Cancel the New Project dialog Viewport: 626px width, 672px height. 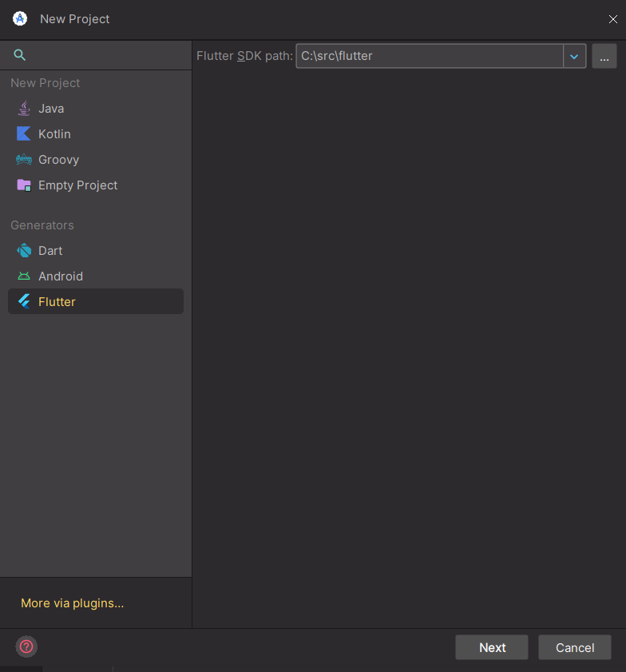(x=575, y=647)
